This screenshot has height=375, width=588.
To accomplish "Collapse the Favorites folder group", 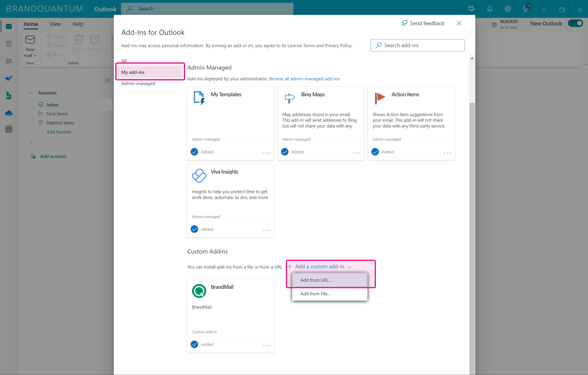I will tap(31, 93).
